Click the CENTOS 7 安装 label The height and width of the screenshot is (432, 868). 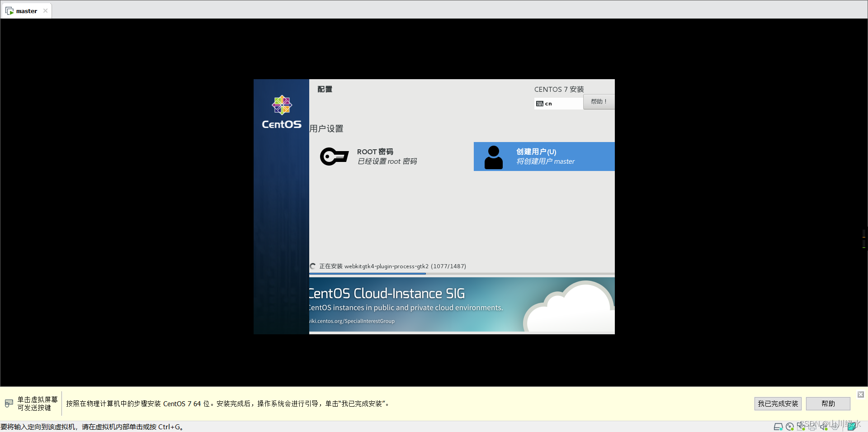559,89
